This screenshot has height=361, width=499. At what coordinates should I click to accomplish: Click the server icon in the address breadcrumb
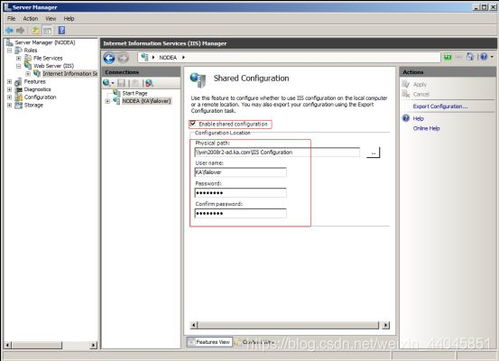(x=144, y=57)
